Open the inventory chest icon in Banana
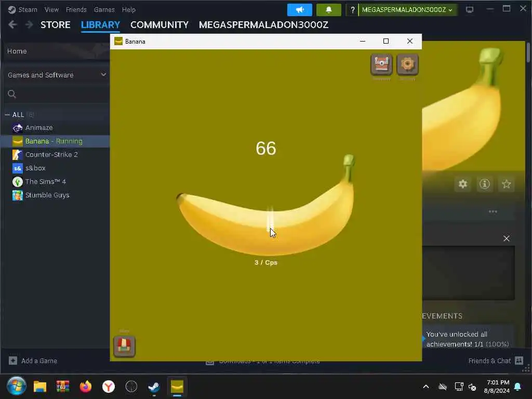Image resolution: width=532 pixels, height=399 pixels. tap(381, 64)
